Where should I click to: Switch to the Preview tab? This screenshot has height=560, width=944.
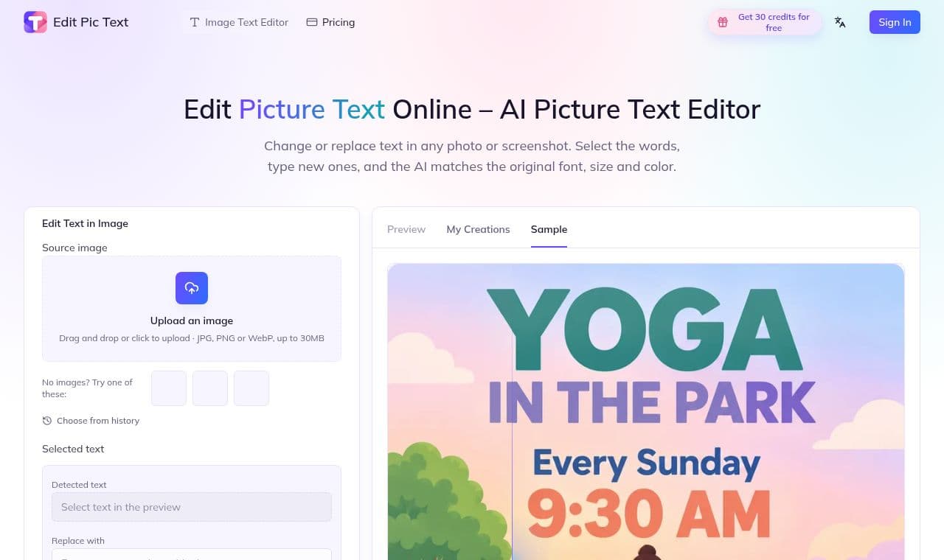406,229
